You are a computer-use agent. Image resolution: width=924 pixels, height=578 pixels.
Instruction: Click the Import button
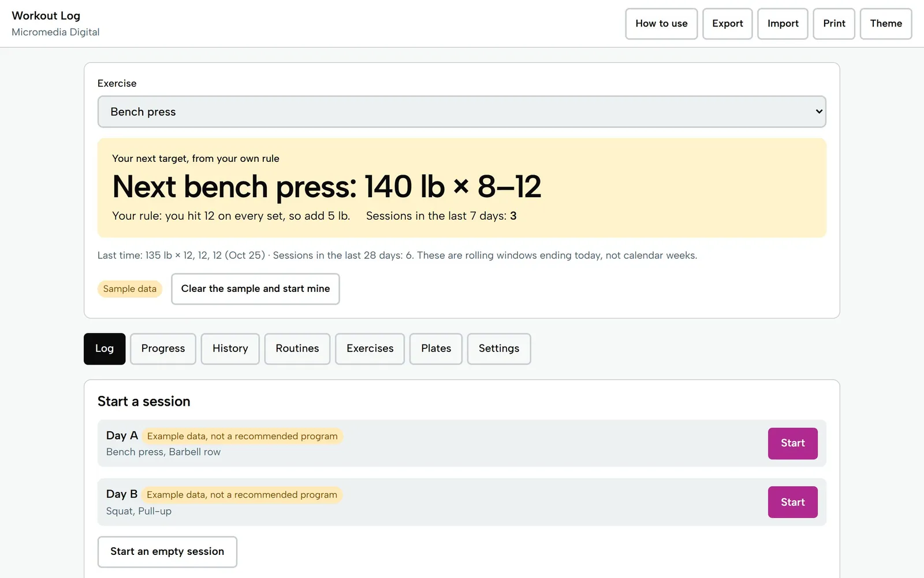(x=783, y=24)
